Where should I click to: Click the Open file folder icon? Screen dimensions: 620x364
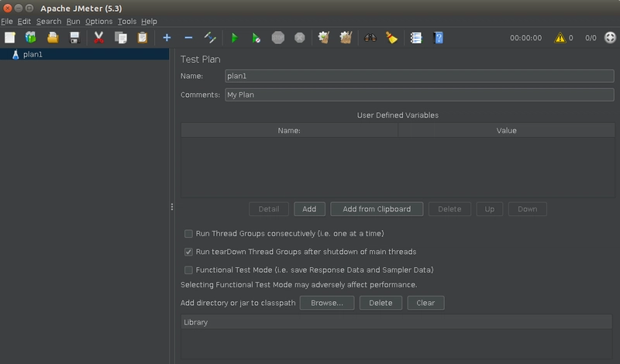tap(53, 37)
